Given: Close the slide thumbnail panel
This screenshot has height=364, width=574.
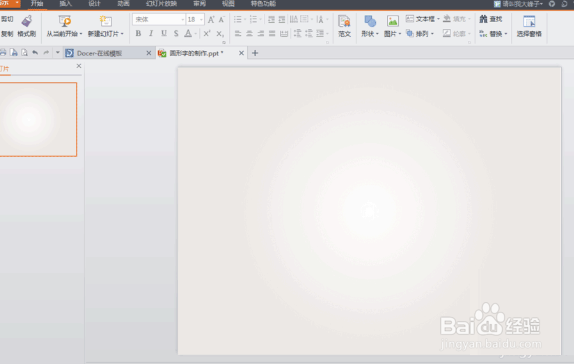Looking at the screenshot, I should point(79,66).
